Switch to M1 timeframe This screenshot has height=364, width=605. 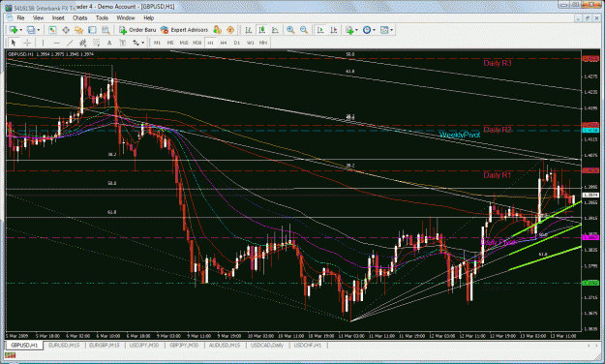click(x=157, y=43)
